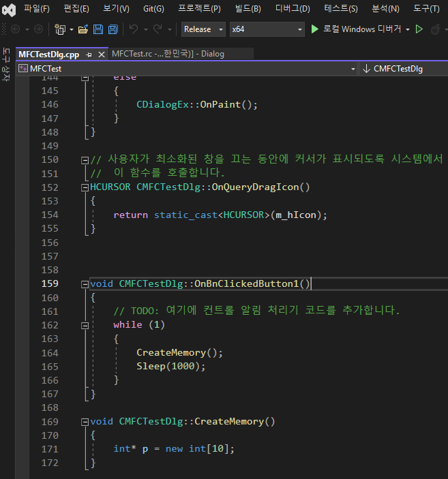Image resolution: width=448 pixels, height=479 pixels.
Task: Pin the MFCTestDlg.cpp tab
Action: tap(89, 55)
